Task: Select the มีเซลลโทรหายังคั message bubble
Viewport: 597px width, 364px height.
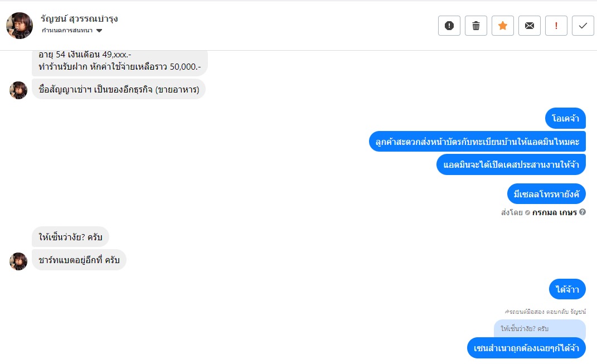Action: [x=546, y=194]
